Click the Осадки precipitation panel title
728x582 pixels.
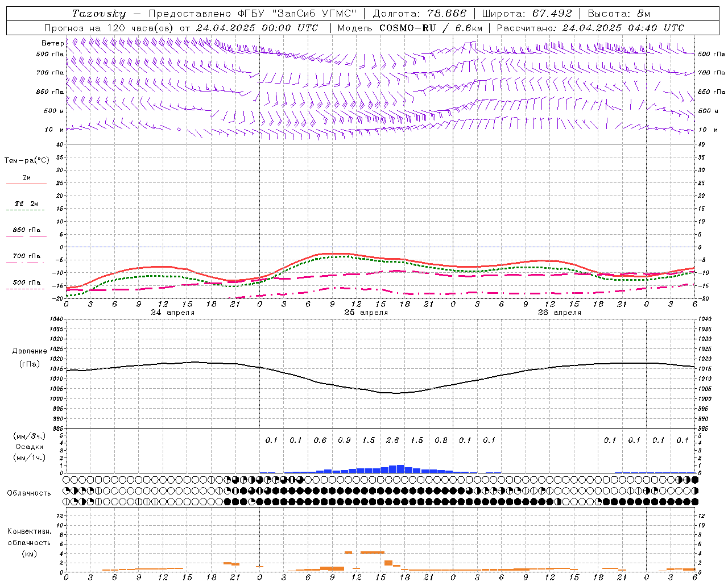coord(30,447)
